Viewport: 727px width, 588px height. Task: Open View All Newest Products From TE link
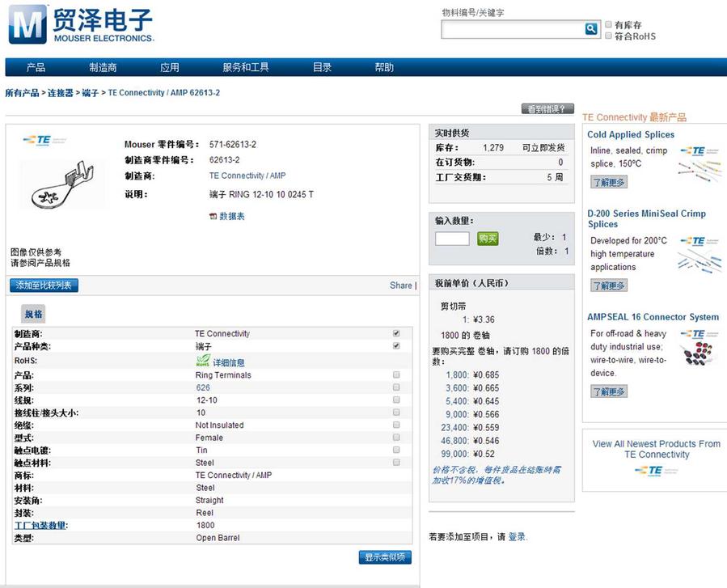click(x=657, y=449)
